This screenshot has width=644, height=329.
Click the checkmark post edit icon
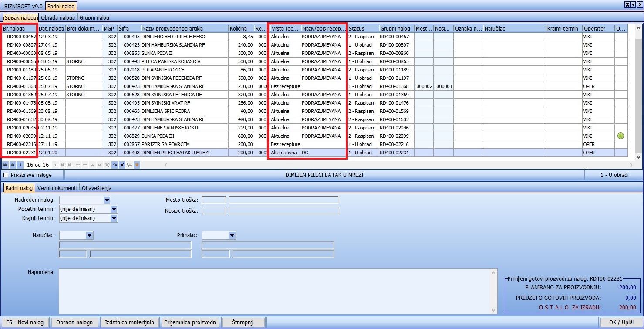[100, 165]
